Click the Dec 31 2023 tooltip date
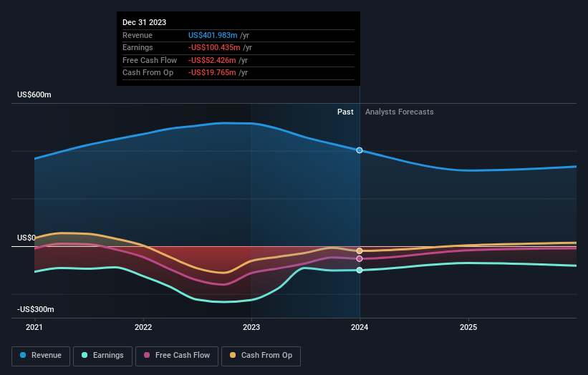The width and height of the screenshot is (588, 375). click(145, 22)
